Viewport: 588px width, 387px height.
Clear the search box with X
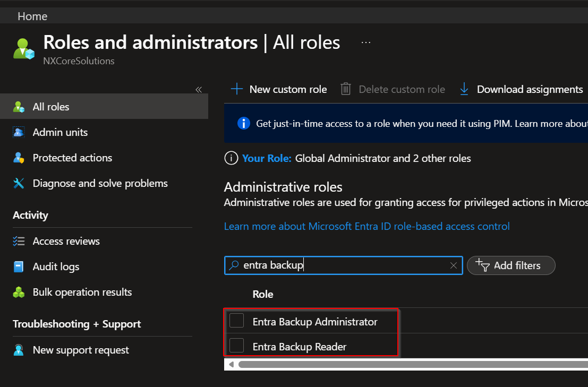pyautogui.click(x=454, y=265)
